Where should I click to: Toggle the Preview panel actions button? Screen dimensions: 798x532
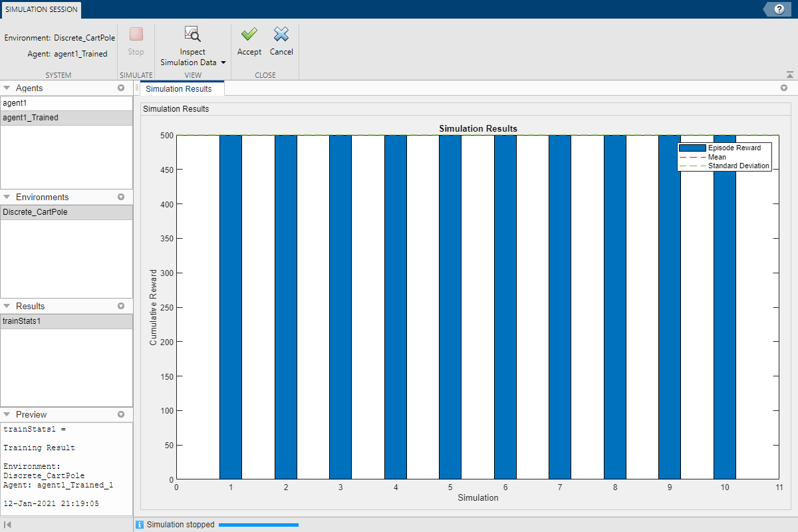[x=122, y=414]
